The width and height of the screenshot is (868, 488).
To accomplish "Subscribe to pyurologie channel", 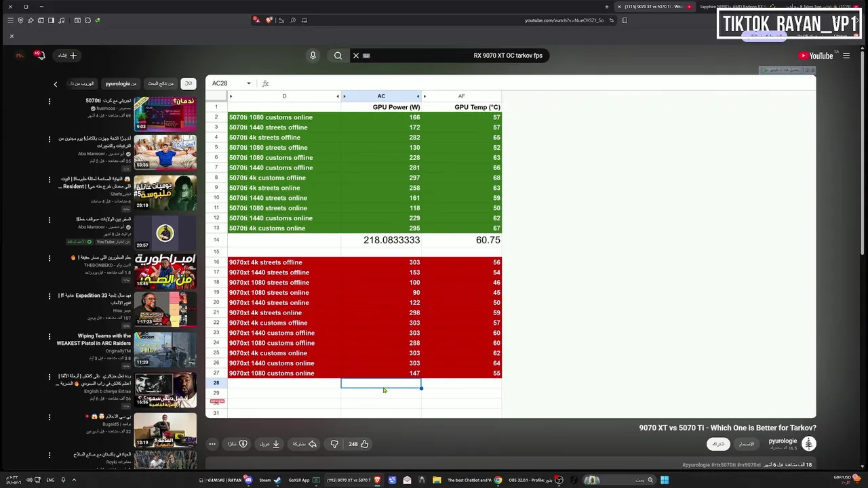I will pyautogui.click(x=717, y=444).
